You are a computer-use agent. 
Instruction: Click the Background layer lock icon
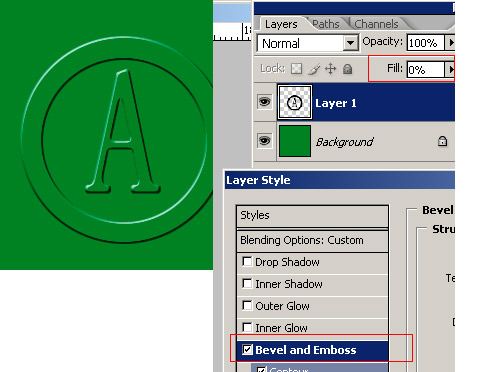(x=442, y=141)
